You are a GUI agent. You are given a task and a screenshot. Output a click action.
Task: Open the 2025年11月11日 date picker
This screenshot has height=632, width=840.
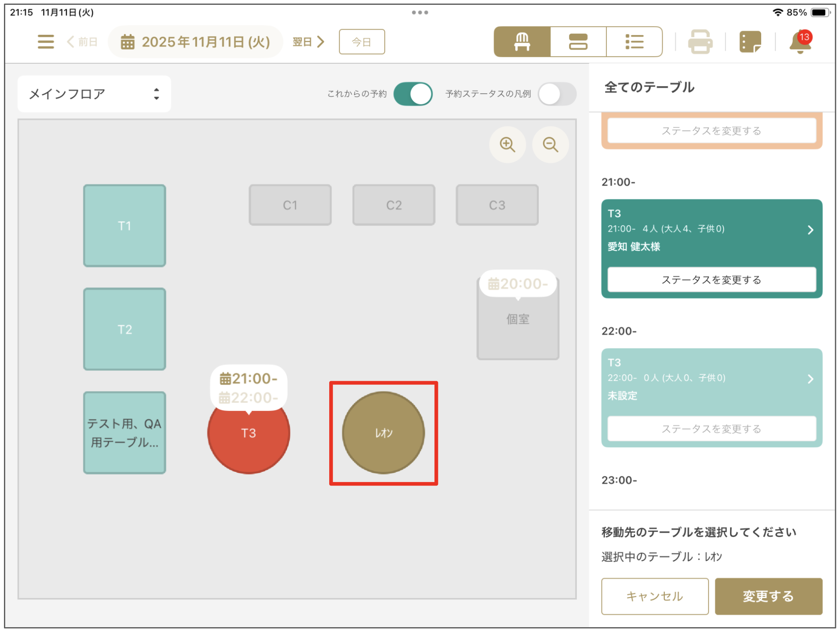pos(196,42)
